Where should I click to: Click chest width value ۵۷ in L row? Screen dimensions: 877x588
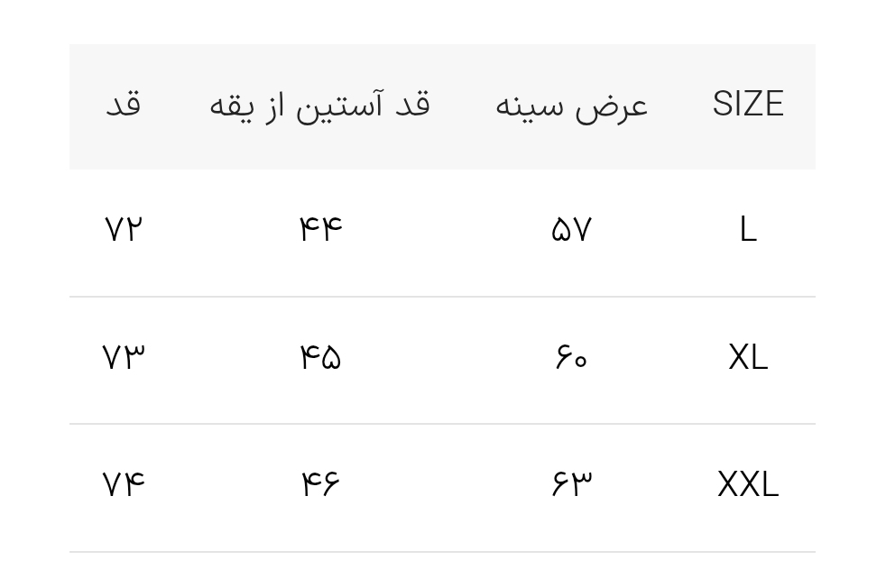(x=571, y=231)
